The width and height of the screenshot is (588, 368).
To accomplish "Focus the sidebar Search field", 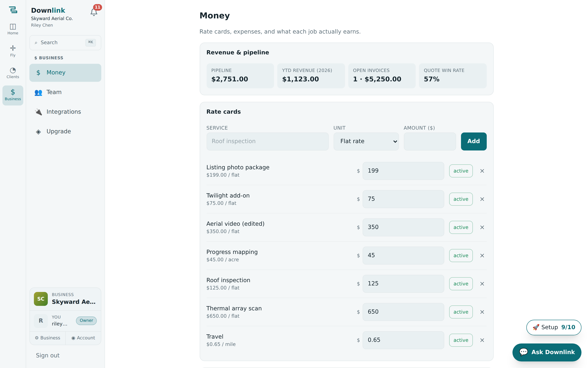I will pyautogui.click(x=65, y=43).
